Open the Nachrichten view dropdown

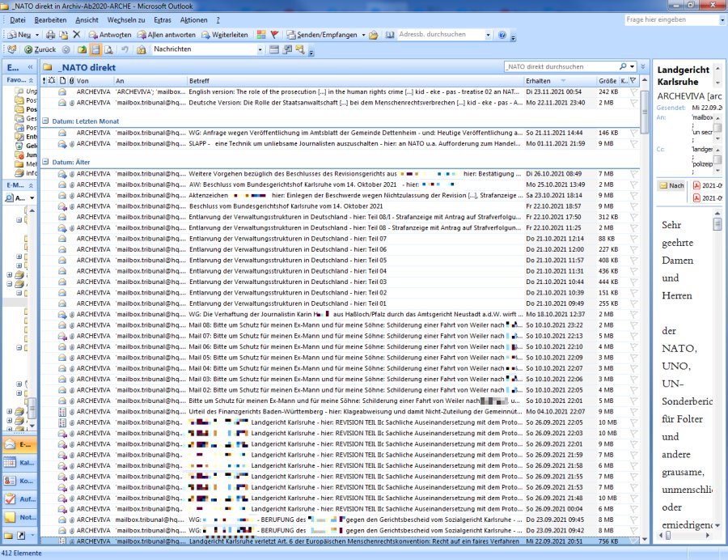260,49
